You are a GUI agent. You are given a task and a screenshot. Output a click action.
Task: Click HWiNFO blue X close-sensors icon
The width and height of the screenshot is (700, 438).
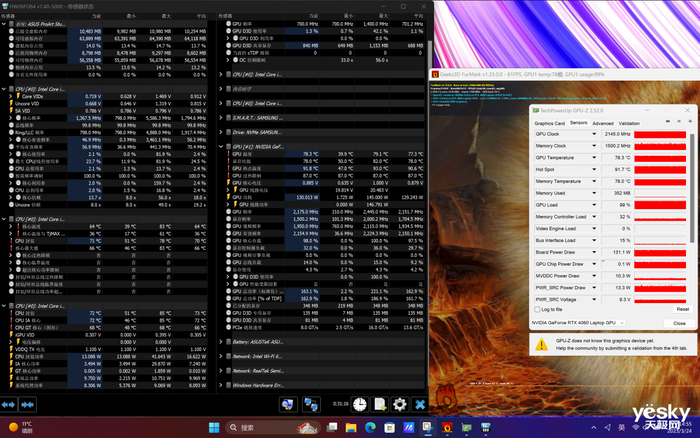[420, 405]
